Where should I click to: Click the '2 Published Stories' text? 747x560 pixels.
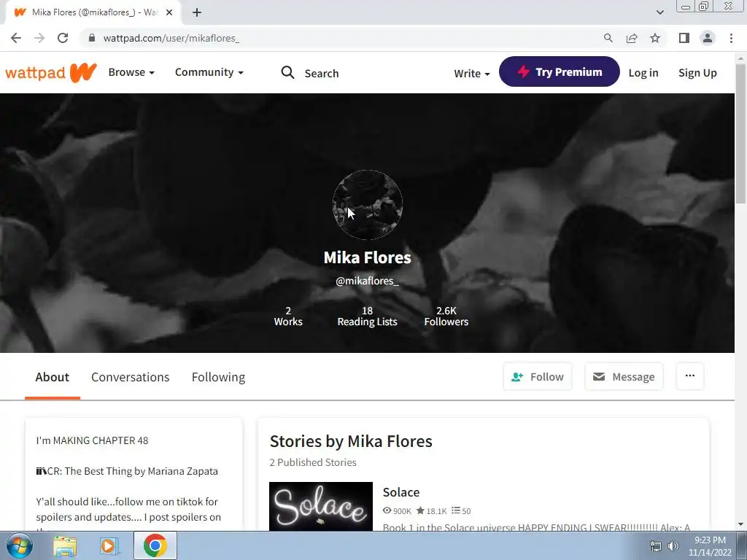point(313,462)
